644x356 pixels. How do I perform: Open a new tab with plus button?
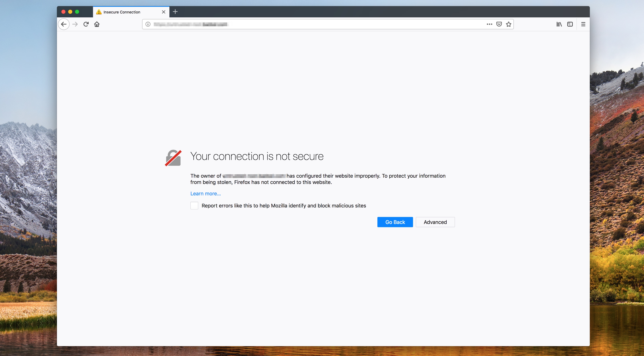[175, 12]
